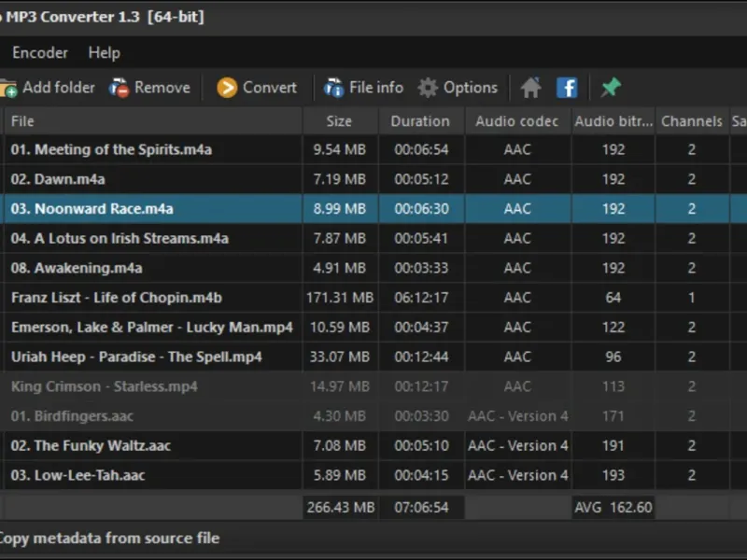This screenshot has height=560, width=747.
Task: Click the 06:12:17 duration cell
Action: pos(421,298)
